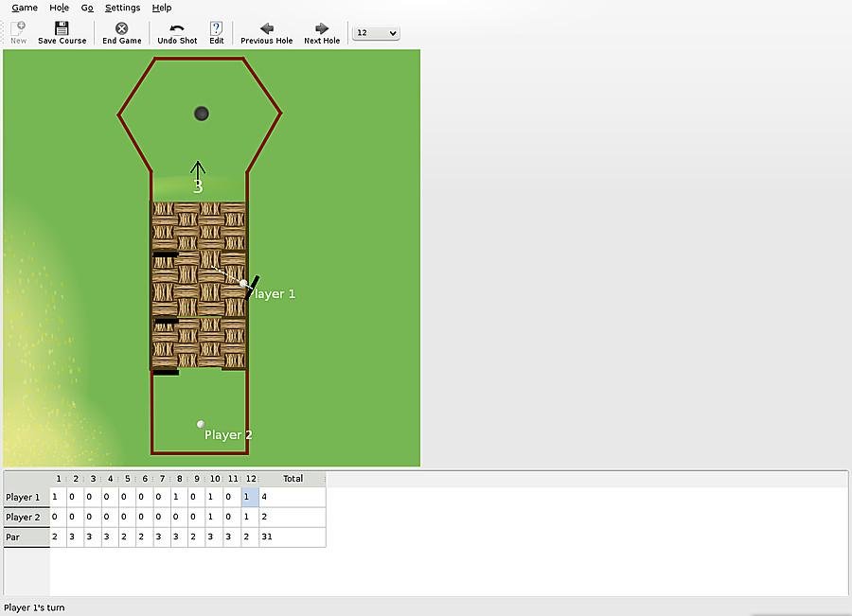The width and height of the screenshot is (852, 616).
Task: Click the Total column header
Action: tap(293, 479)
